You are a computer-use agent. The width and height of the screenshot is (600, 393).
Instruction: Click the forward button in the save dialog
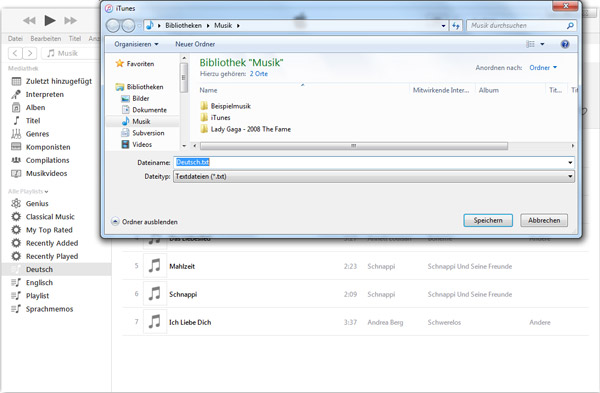(x=128, y=26)
